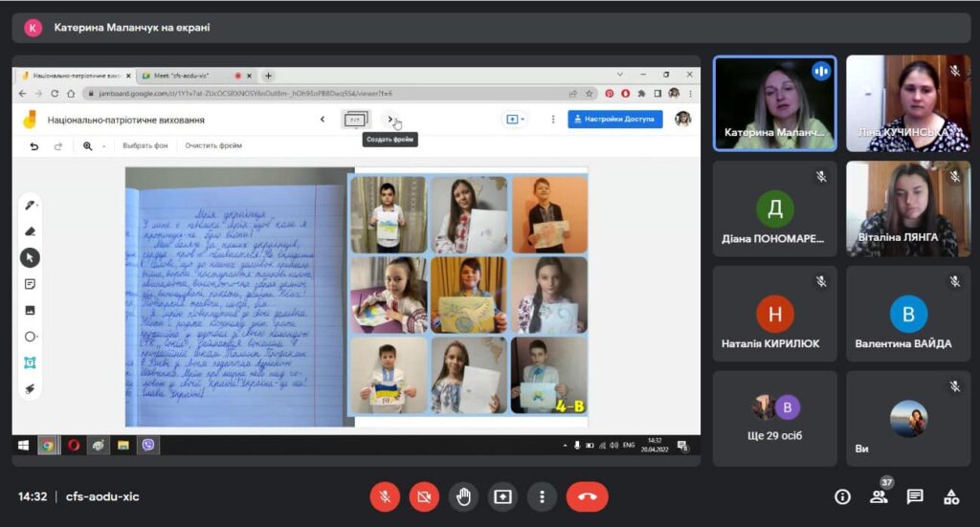Click the 'Настройки Доступа' share button
Viewport: 980px width, 527px height.
click(614, 120)
